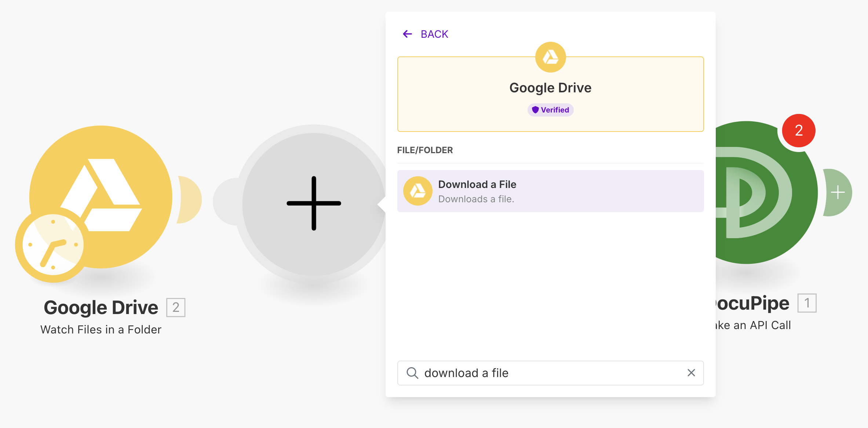Click the back arrow icon
The width and height of the screenshot is (868, 428).
click(x=407, y=34)
